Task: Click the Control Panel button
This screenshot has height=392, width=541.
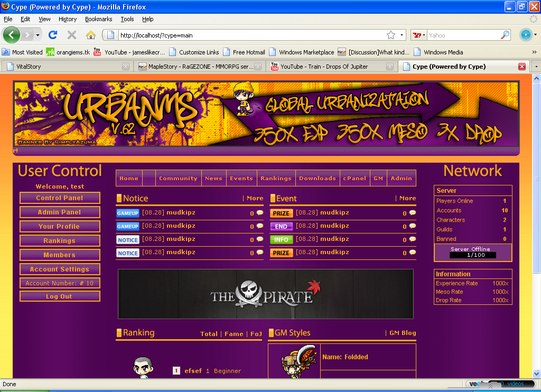Action: (60, 198)
